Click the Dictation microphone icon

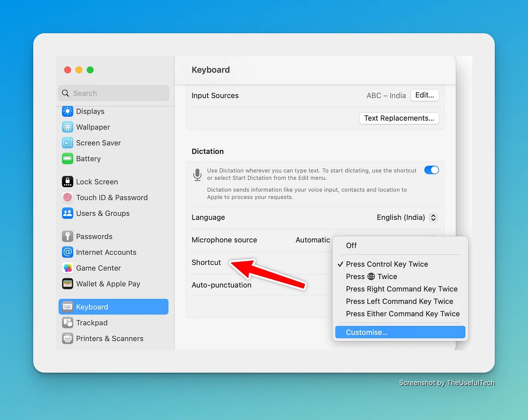click(x=197, y=175)
